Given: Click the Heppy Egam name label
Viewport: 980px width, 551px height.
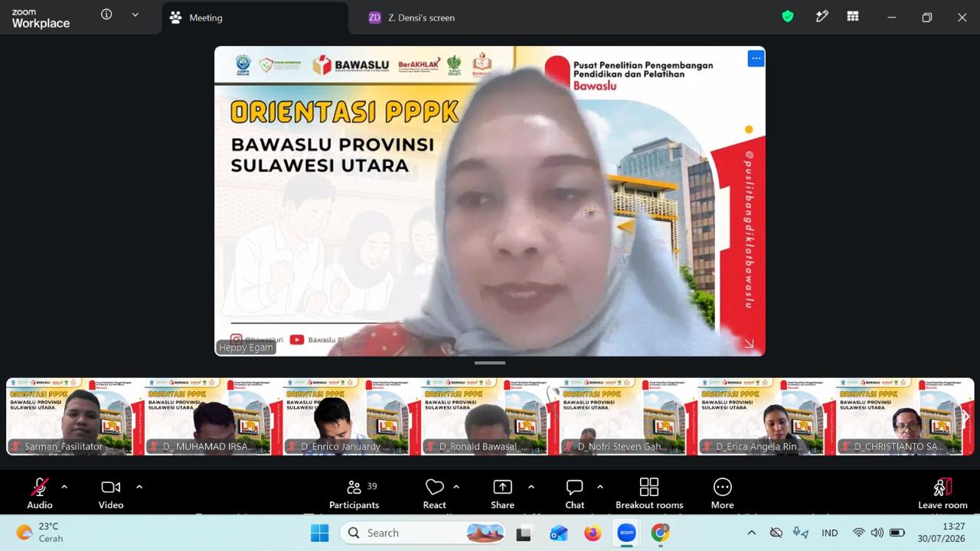Looking at the screenshot, I should coord(246,347).
